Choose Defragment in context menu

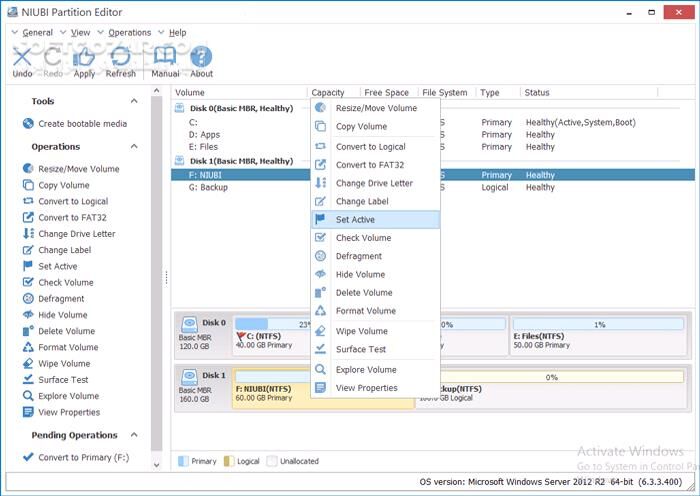pos(375,256)
